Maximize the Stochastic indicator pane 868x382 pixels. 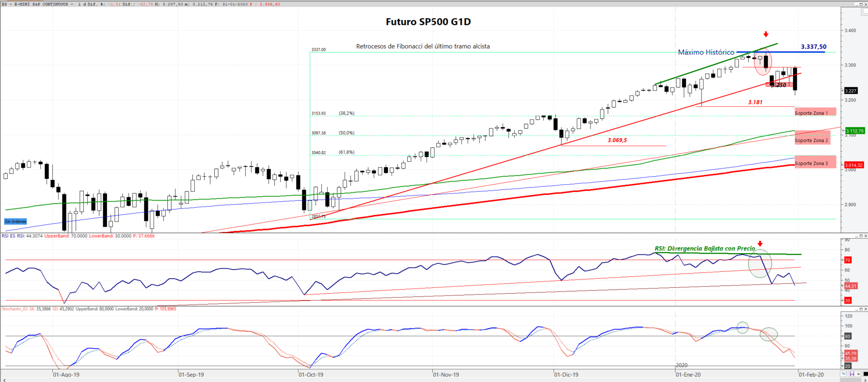click(860, 309)
